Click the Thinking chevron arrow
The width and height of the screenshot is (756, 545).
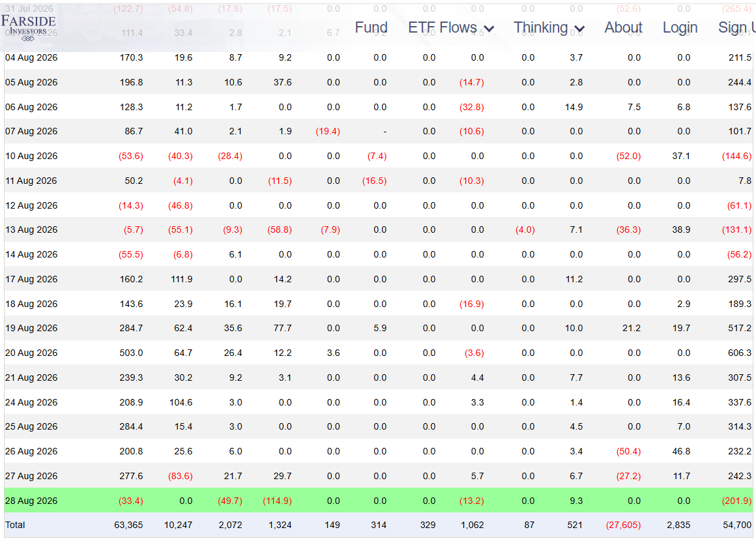pyautogui.click(x=579, y=29)
